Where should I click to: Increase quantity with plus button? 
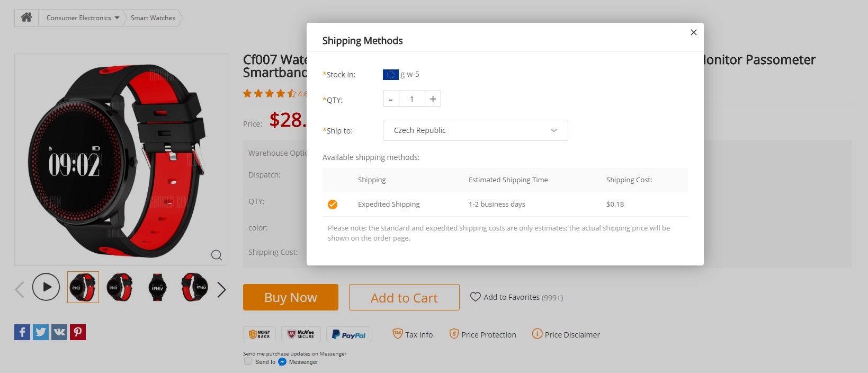[x=433, y=99]
